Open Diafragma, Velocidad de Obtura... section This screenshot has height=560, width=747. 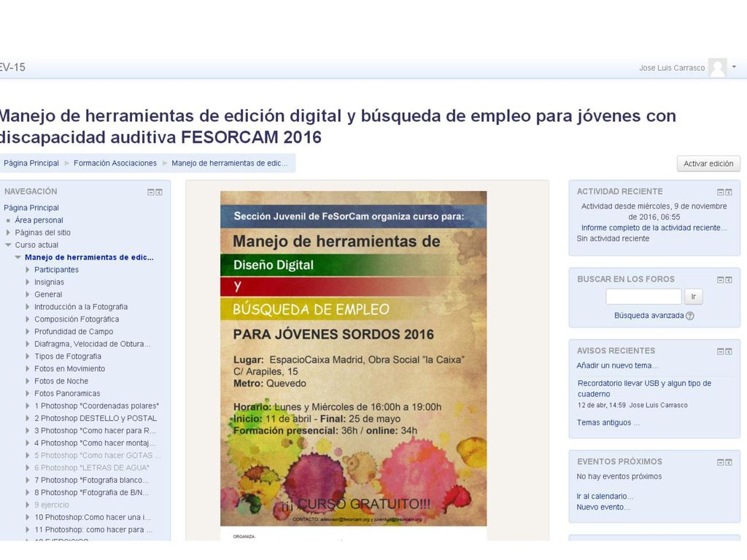click(93, 344)
